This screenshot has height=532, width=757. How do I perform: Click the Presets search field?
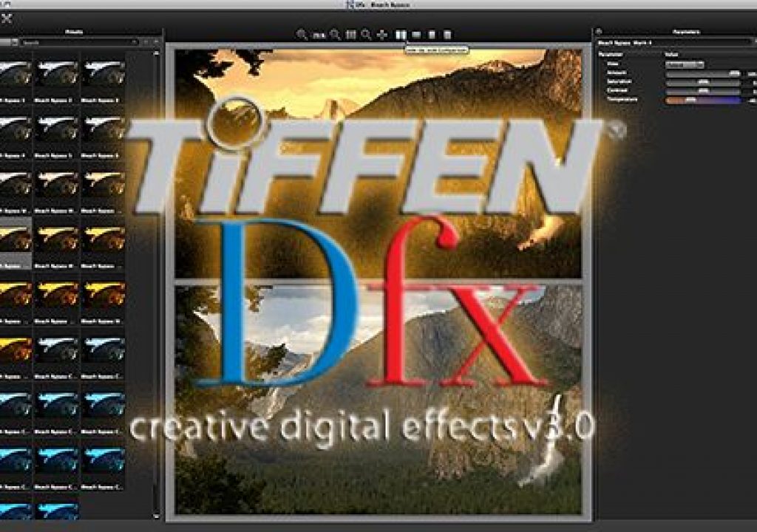pyautogui.click(x=80, y=42)
